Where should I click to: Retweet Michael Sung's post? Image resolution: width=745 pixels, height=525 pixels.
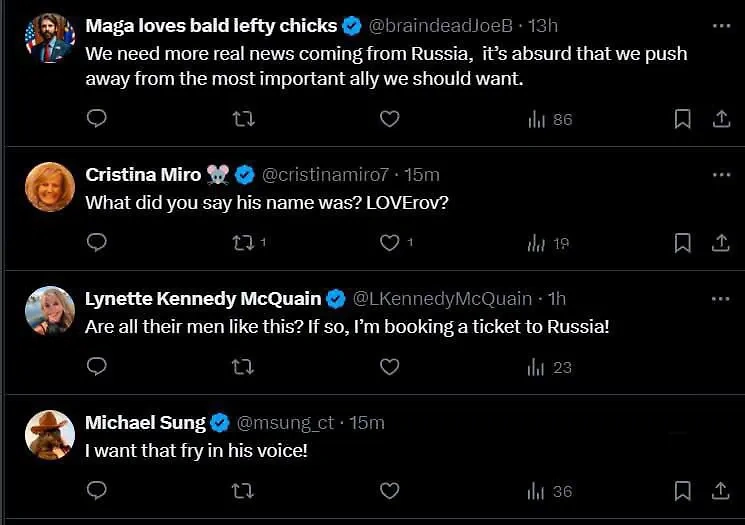(243, 491)
